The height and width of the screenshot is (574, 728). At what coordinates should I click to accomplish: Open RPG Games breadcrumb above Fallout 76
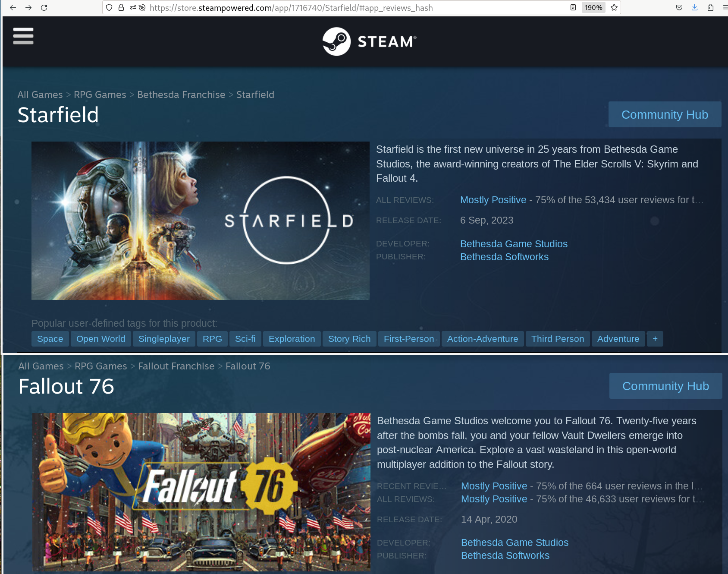pyautogui.click(x=101, y=366)
